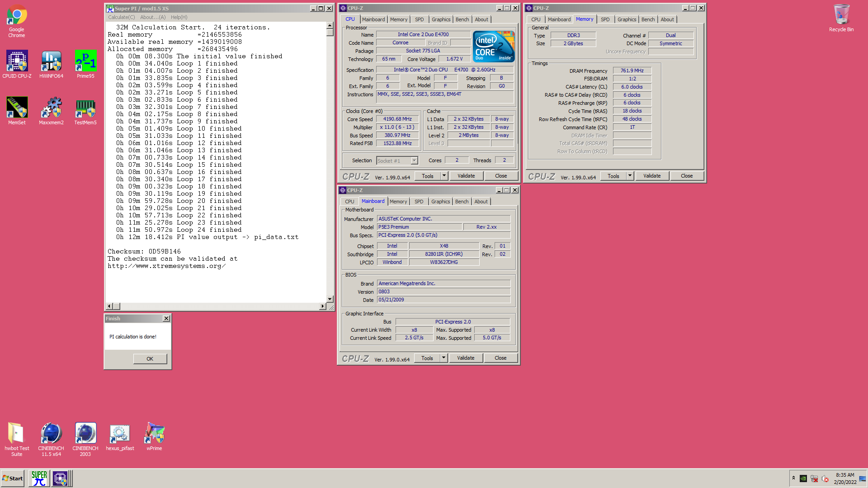Viewport: 868px width, 488px height.
Task: Show hidden tray icons arrow
Action: (793, 478)
